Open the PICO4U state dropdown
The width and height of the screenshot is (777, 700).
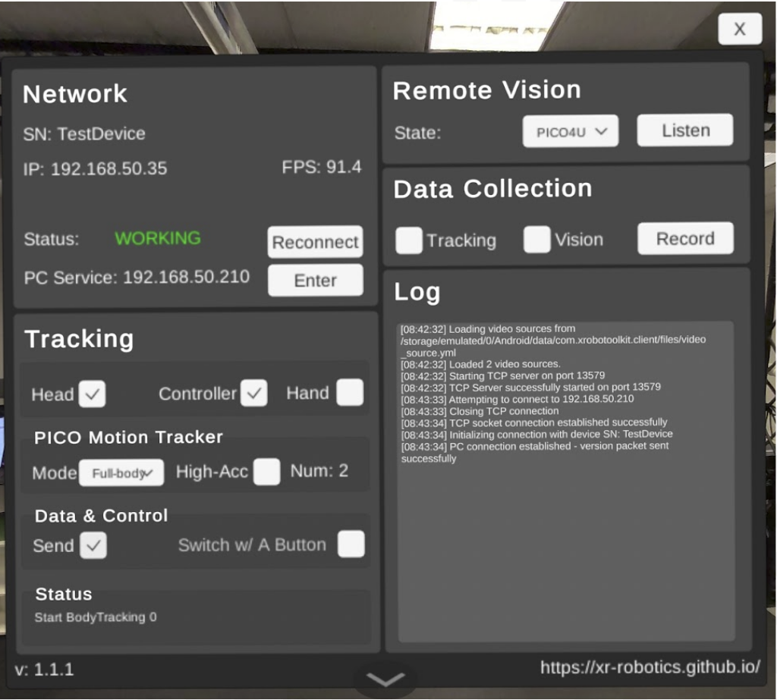click(571, 131)
